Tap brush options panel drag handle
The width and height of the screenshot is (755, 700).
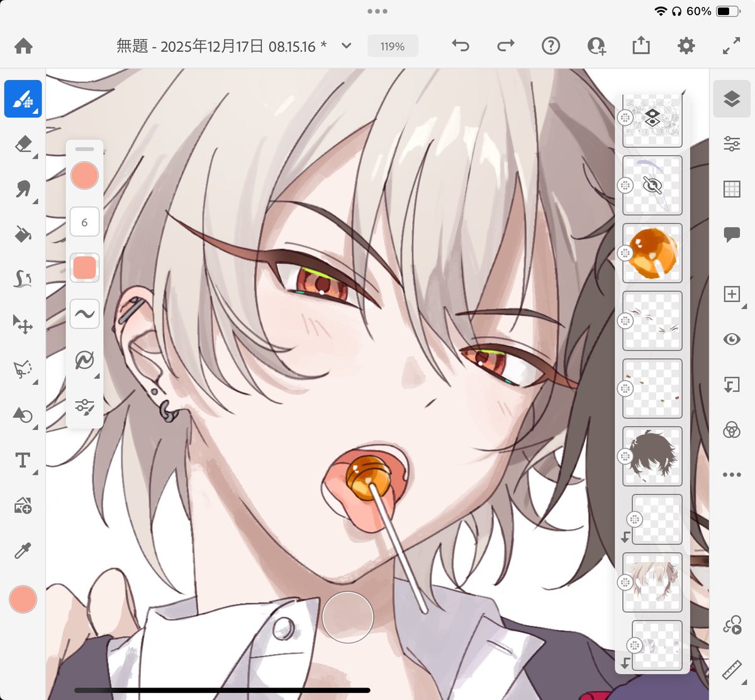point(84,149)
